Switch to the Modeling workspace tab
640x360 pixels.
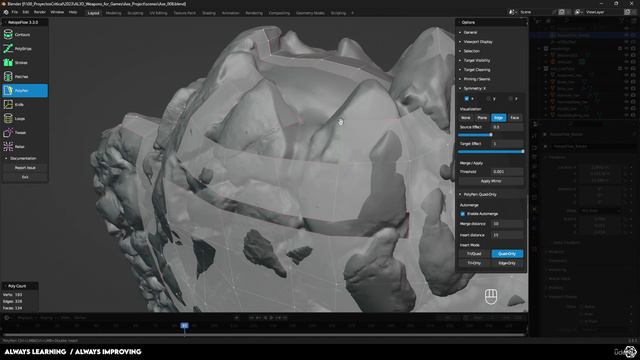[x=113, y=13]
